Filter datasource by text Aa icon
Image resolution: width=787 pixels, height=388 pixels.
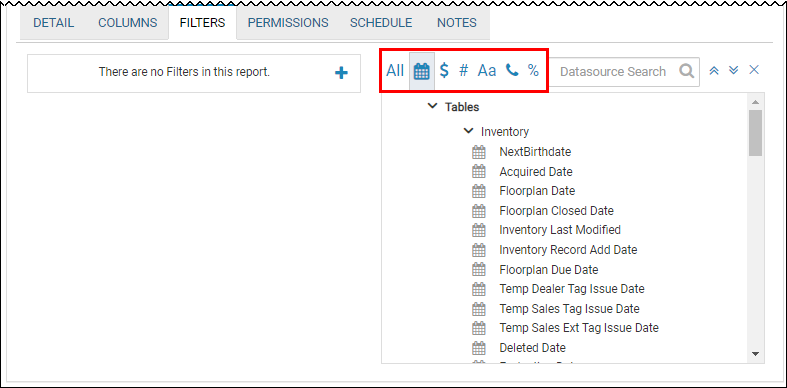pos(486,71)
